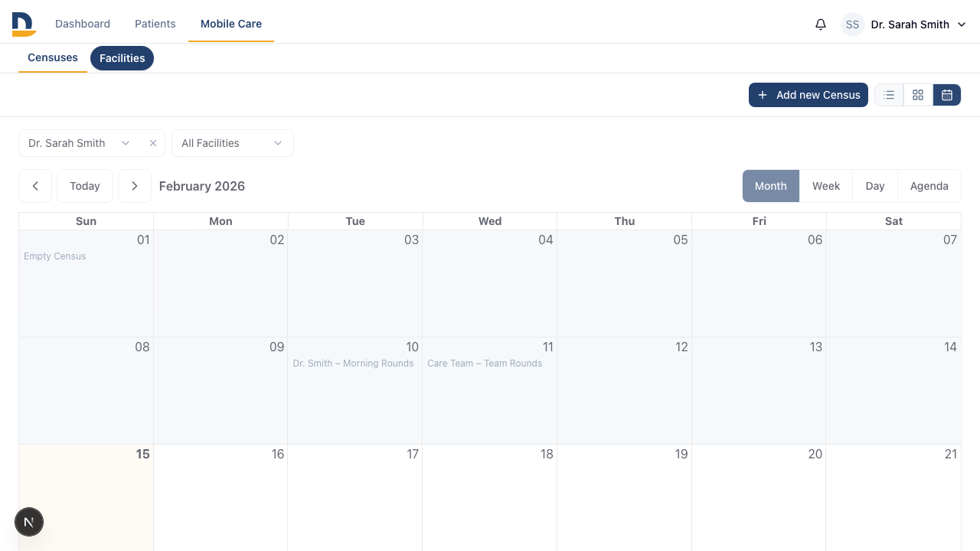Select date 12 in the calendar
Viewport: 980px width, 551px height.
point(681,347)
